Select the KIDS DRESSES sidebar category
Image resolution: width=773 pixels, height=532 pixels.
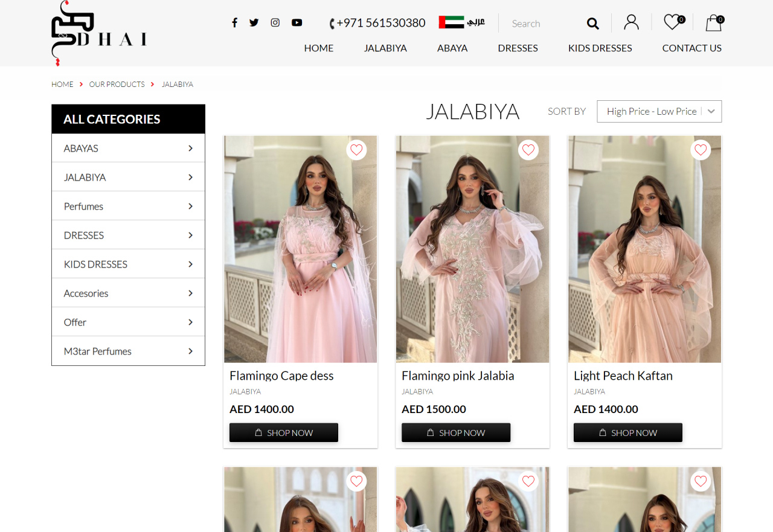tap(128, 264)
